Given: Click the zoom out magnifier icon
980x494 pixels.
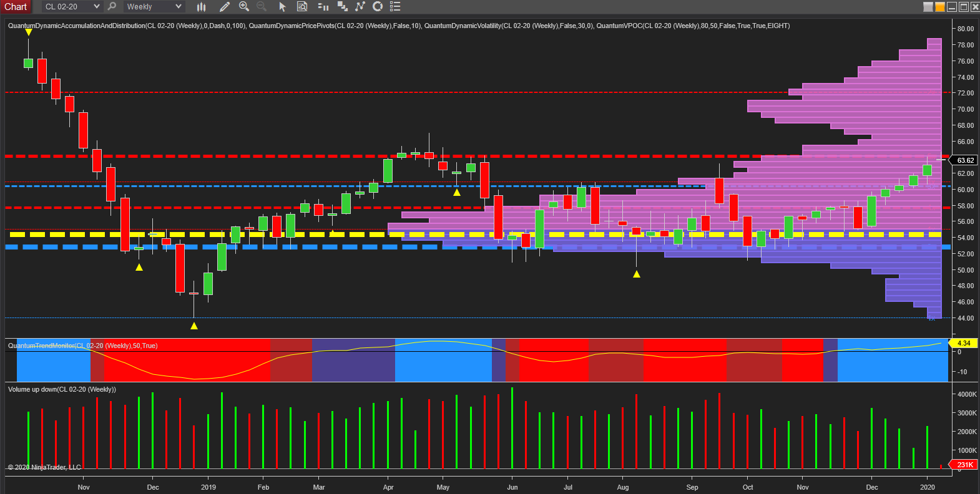Looking at the screenshot, I should 262,6.
